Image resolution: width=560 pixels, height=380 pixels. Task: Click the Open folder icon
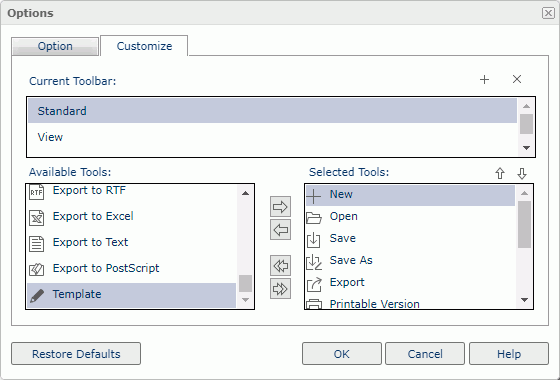[x=314, y=218]
